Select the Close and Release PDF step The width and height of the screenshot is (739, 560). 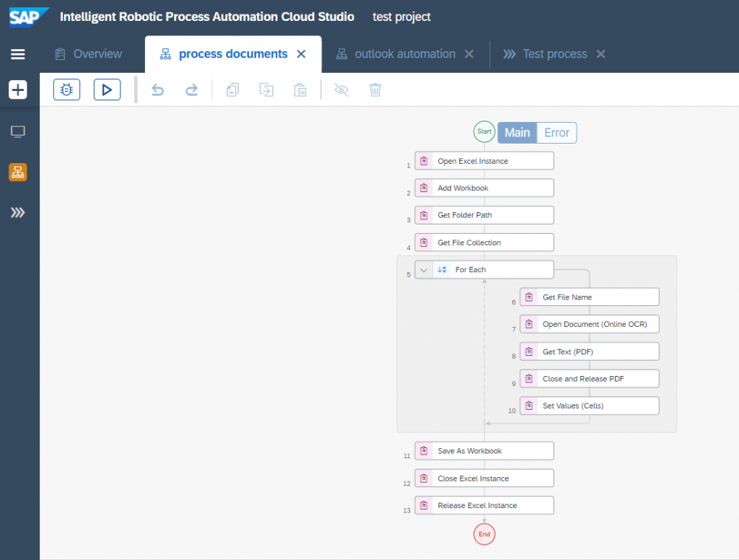click(x=589, y=379)
